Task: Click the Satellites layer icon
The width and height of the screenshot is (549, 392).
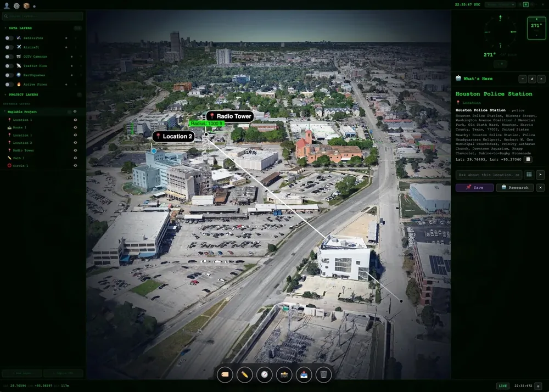Action: [x=19, y=38]
